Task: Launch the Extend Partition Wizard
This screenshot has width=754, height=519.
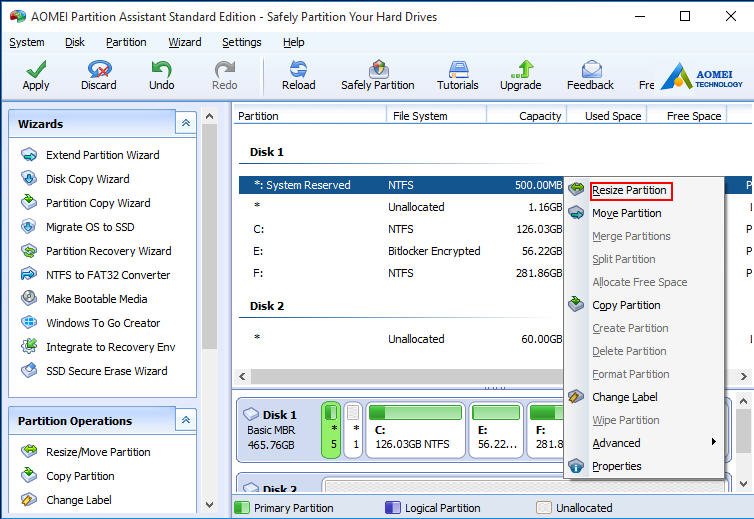Action: pos(102,155)
